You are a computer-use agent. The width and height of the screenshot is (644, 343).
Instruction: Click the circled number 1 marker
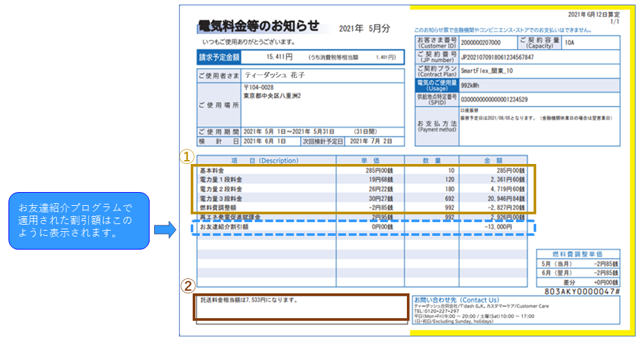tap(187, 157)
